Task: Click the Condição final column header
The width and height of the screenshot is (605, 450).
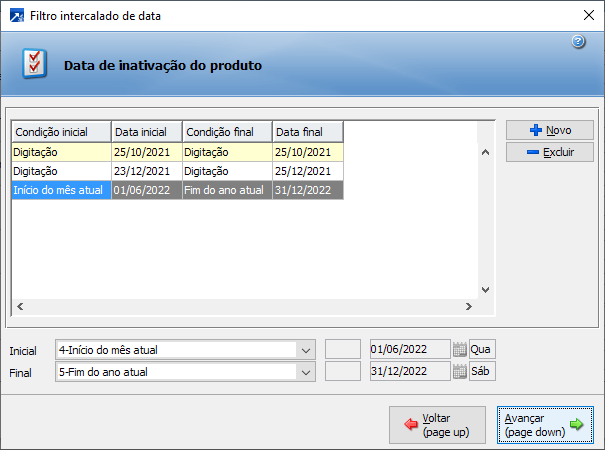Action: pos(227,132)
